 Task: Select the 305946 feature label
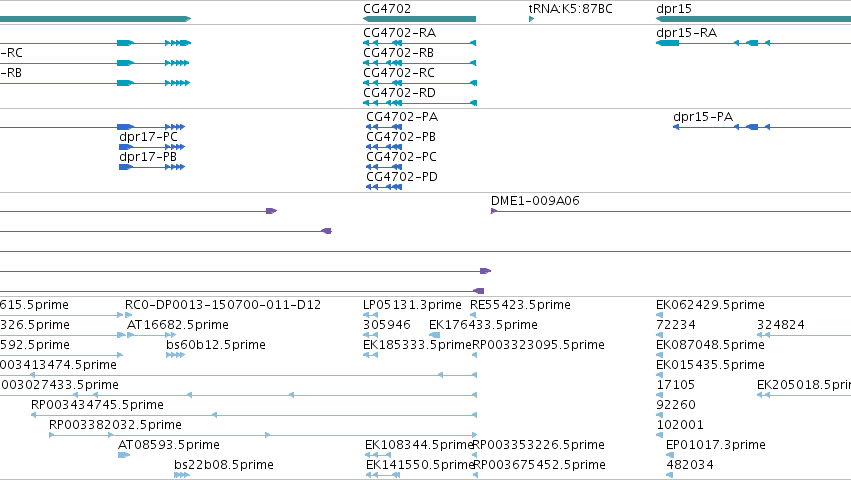pyautogui.click(x=387, y=325)
